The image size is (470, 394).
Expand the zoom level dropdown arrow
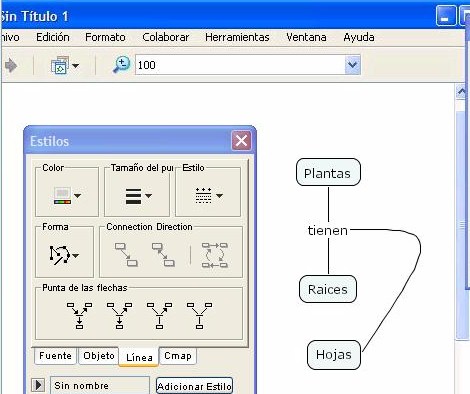click(353, 65)
